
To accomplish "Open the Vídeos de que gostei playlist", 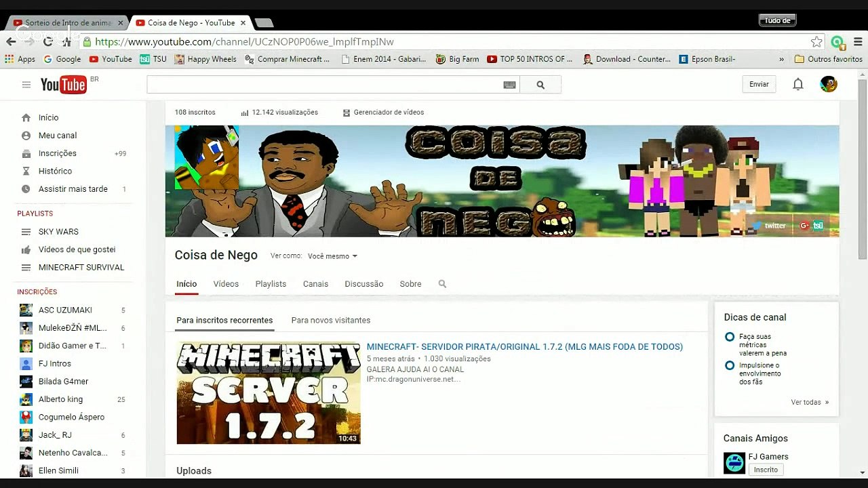I will [77, 249].
